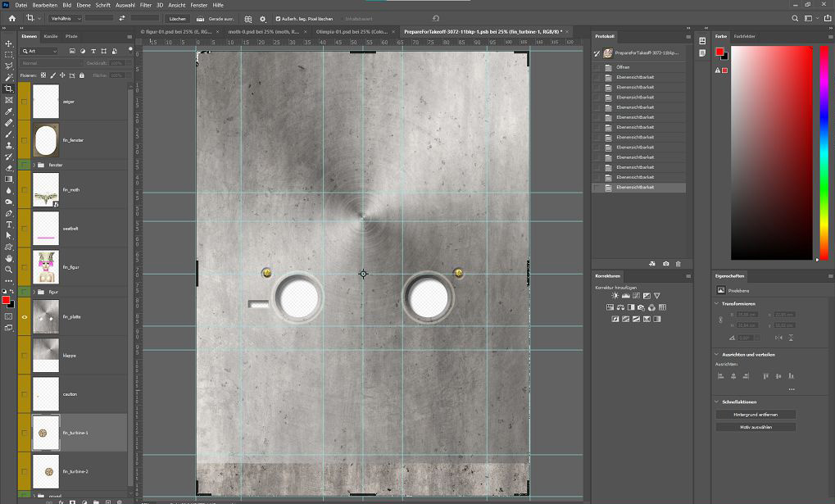Image resolution: width=835 pixels, height=504 pixels.
Task: Pick a color in the red color field
Action: pyautogui.click(x=772, y=153)
